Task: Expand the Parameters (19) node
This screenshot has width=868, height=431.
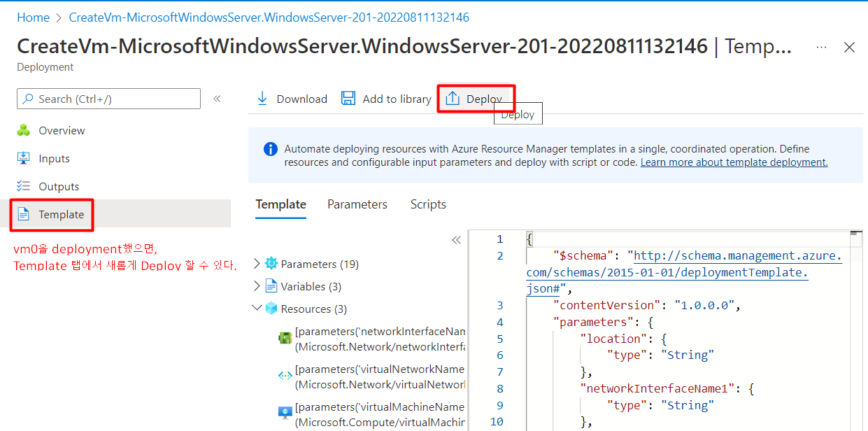Action: click(256, 264)
